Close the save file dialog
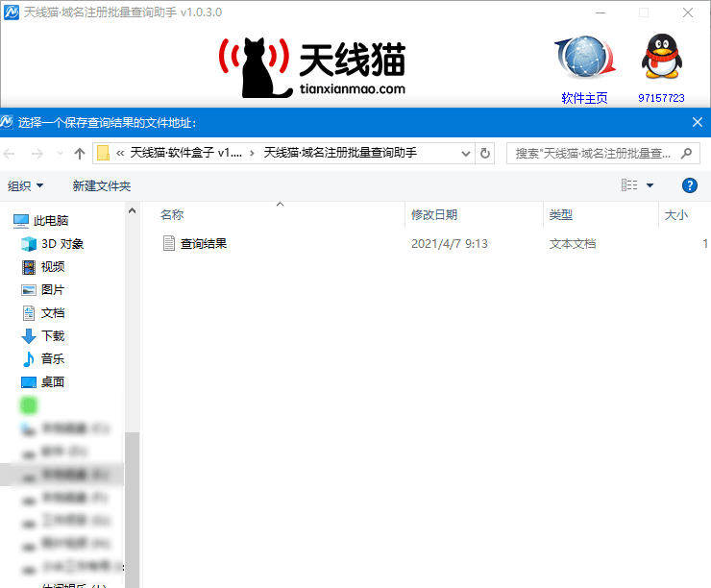The width and height of the screenshot is (711, 588). pyautogui.click(x=698, y=122)
